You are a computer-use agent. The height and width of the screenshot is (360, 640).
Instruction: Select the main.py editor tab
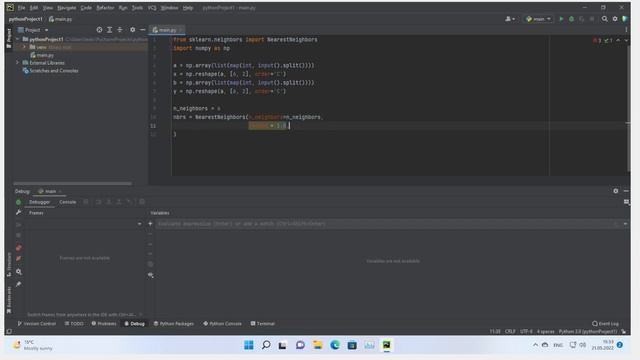click(x=167, y=30)
